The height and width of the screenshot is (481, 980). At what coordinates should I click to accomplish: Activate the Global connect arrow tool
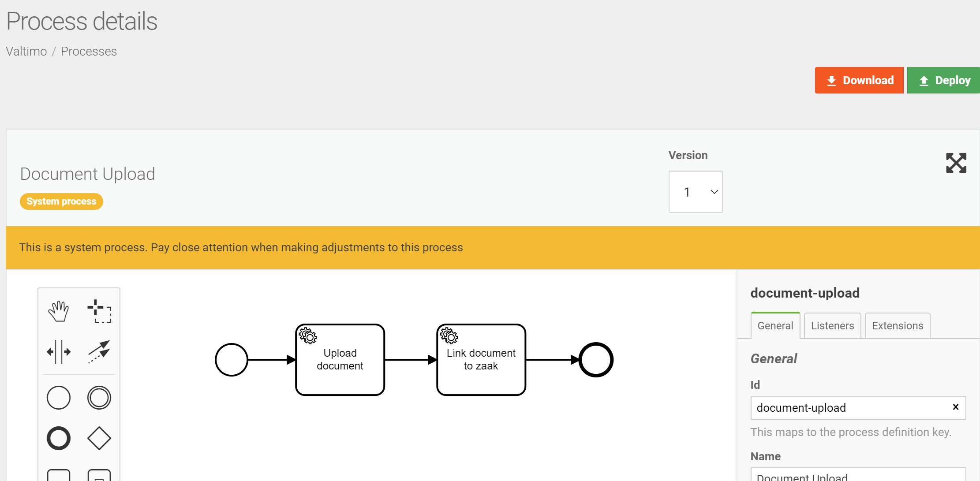click(99, 352)
